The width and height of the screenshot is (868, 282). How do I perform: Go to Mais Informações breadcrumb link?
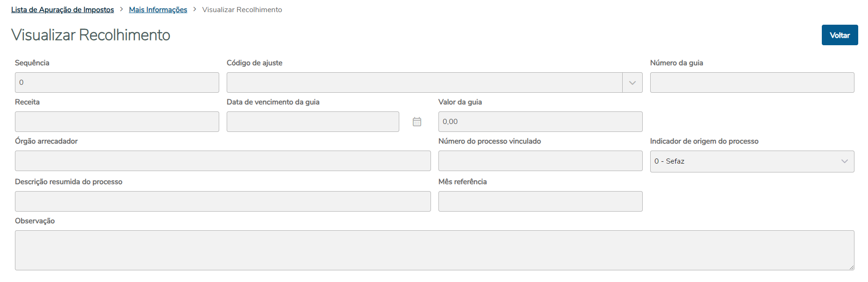pos(158,10)
